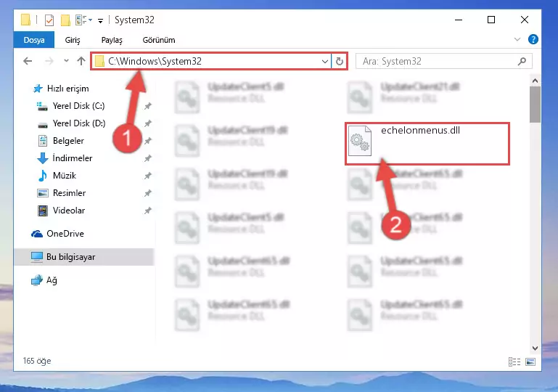Switch to the Giriş tab

(x=73, y=40)
